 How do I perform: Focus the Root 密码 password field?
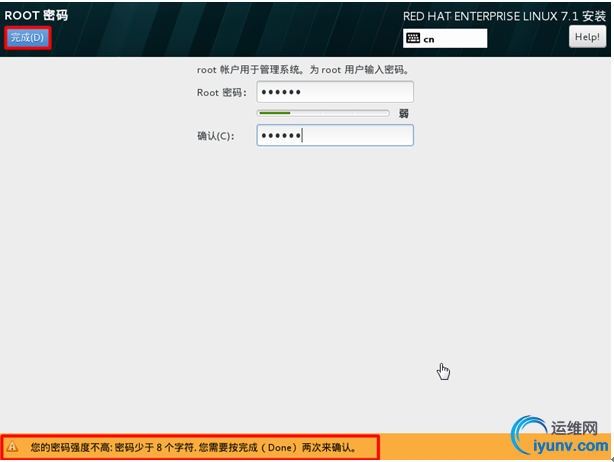pos(335,92)
